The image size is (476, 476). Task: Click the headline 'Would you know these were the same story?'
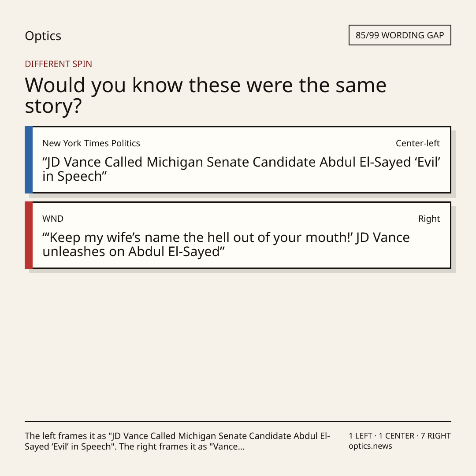[205, 95]
